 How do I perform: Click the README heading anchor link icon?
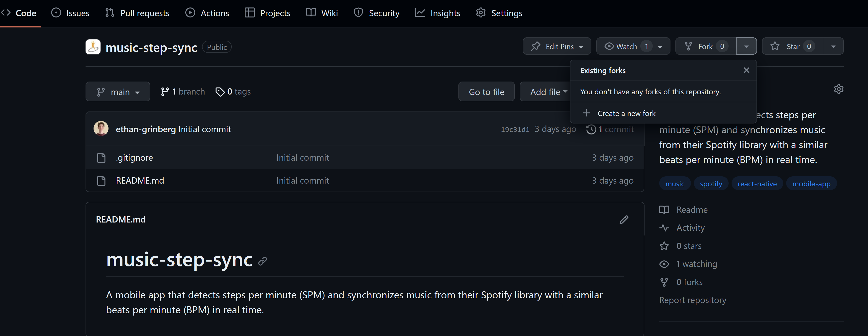[262, 261]
